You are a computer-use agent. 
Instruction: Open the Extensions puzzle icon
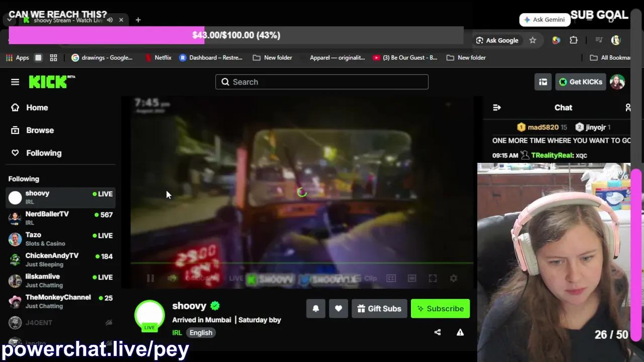pyautogui.click(x=574, y=40)
